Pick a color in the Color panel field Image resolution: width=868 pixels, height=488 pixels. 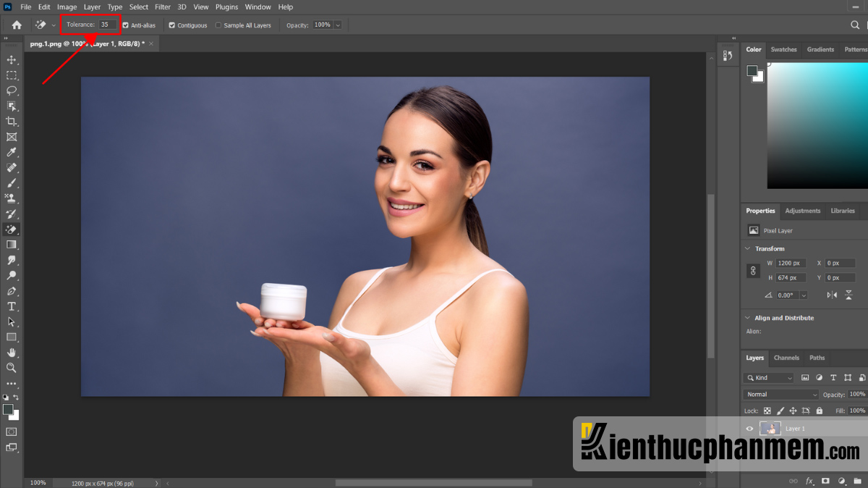[817, 125]
